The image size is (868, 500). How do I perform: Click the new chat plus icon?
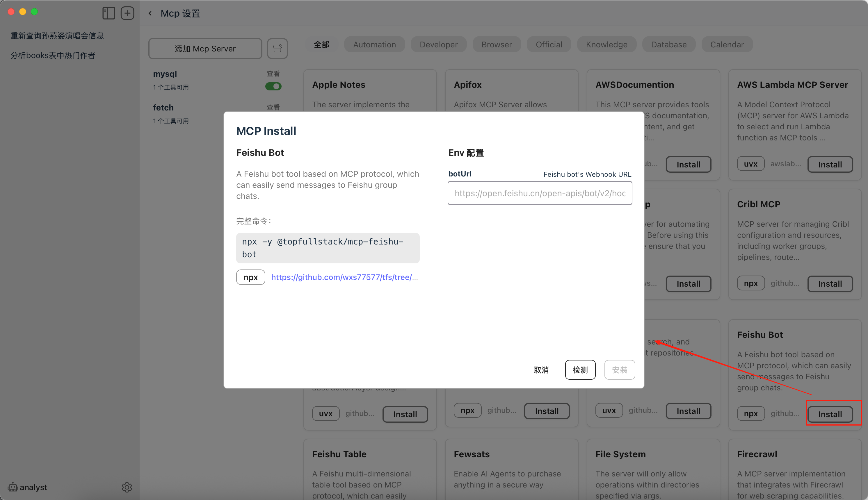tap(127, 13)
